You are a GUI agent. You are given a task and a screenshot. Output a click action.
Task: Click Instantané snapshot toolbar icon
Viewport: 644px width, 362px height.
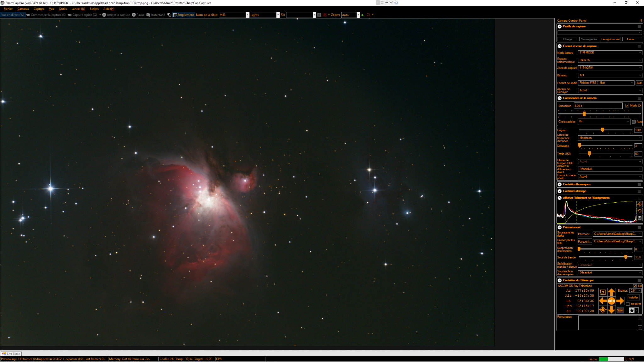point(156,15)
